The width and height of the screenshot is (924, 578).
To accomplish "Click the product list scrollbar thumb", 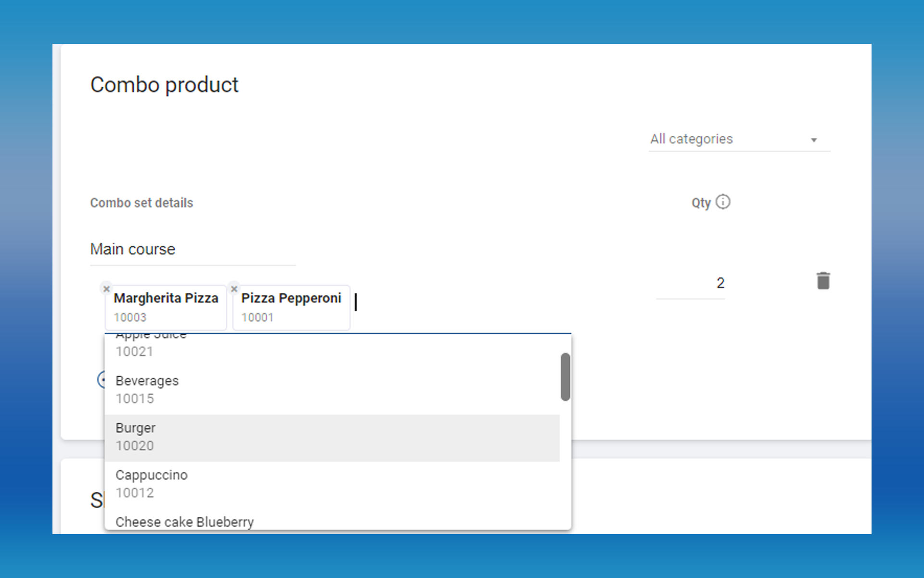I will (565, 377).
